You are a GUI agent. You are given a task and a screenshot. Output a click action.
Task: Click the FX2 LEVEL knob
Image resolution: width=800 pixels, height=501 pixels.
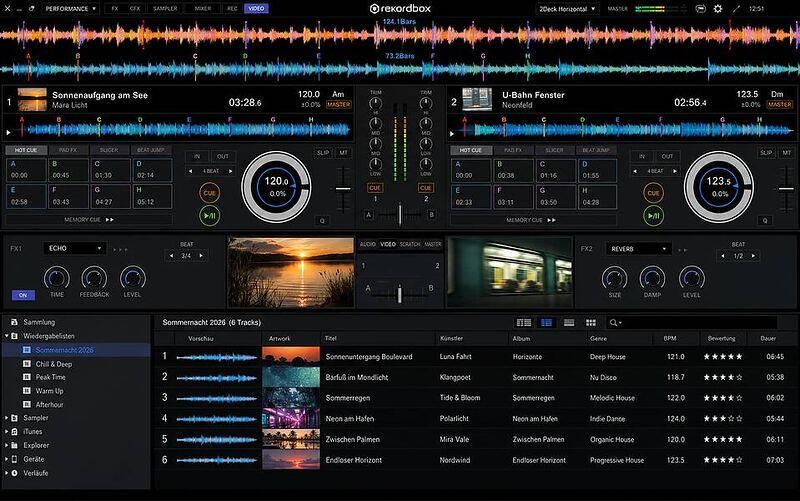[691, 279]
